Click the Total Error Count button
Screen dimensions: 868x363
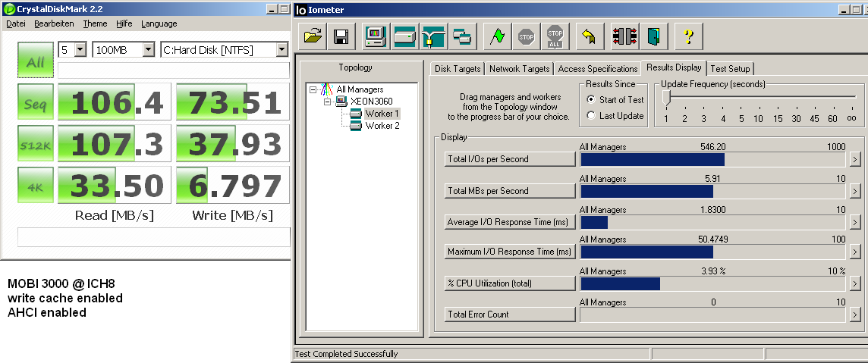[511, 314]
